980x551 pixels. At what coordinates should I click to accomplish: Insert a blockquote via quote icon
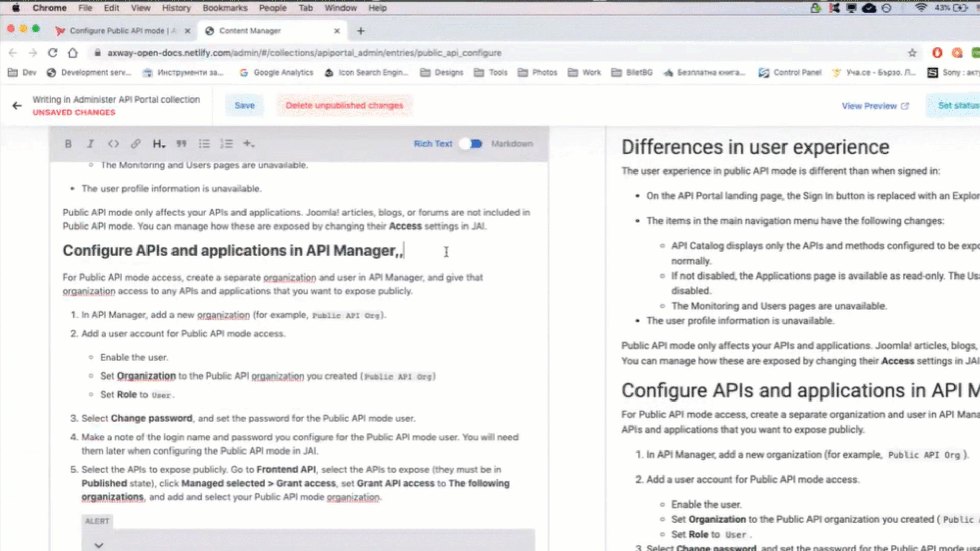pos(181,144)
